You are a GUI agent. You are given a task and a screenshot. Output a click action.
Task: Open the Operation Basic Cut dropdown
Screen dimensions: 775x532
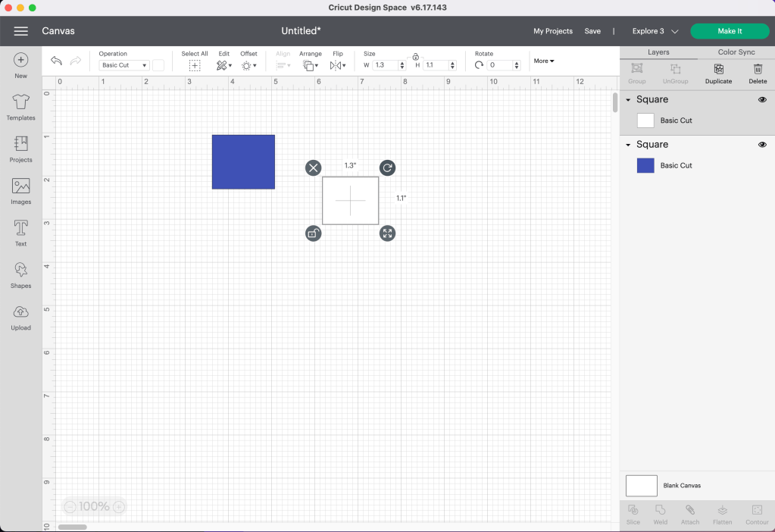[124, 65]
